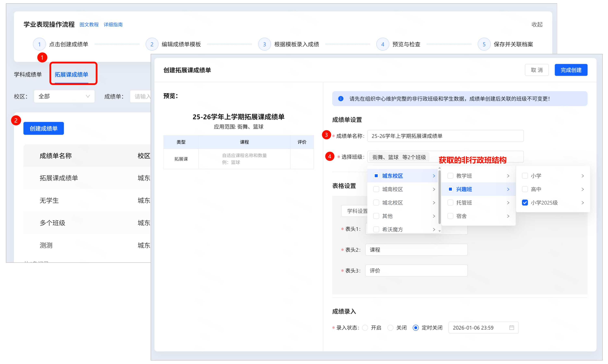
Task: Click the 完成创建 button
Action: 571,70
